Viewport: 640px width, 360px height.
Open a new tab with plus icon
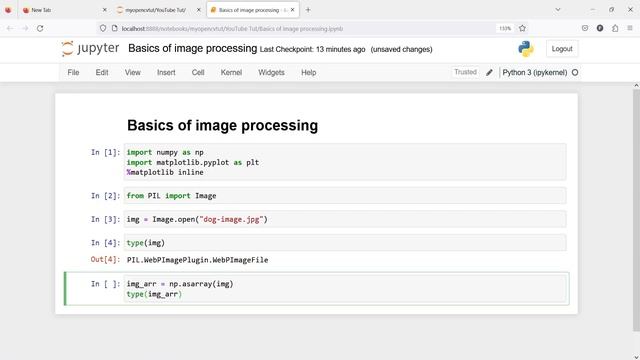(308, 10)
